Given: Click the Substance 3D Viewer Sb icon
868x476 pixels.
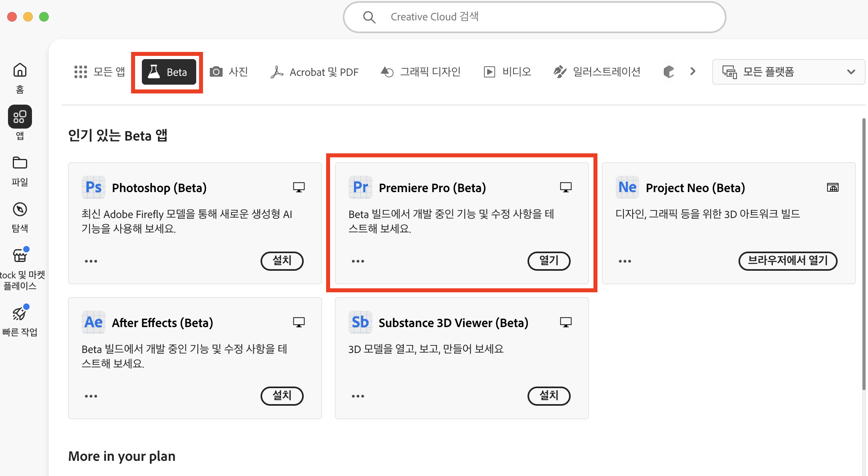Looking at the screenshot, I should tap(360, 322).
